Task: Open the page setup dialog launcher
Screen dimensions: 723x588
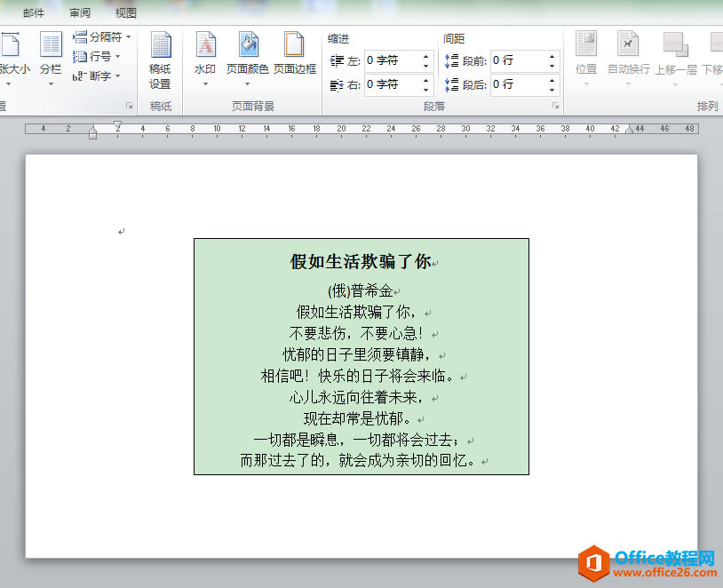Action: coord(129,106)
